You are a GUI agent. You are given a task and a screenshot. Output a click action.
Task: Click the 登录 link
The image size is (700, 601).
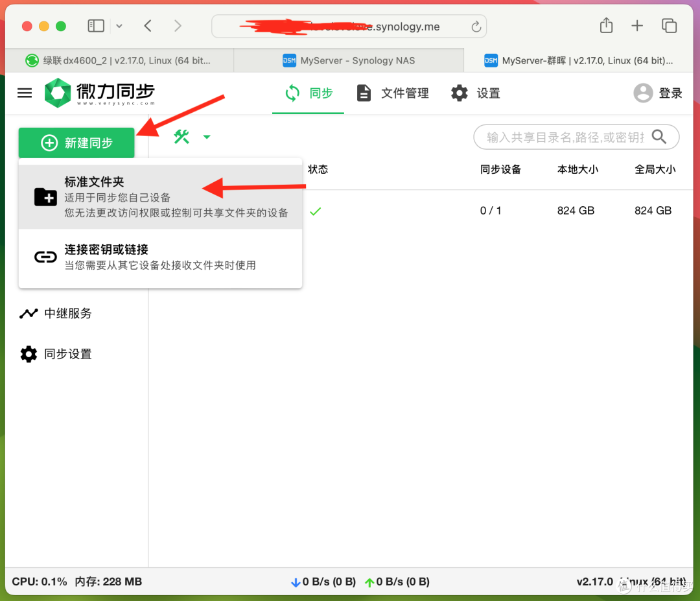(x=671, y=93)
